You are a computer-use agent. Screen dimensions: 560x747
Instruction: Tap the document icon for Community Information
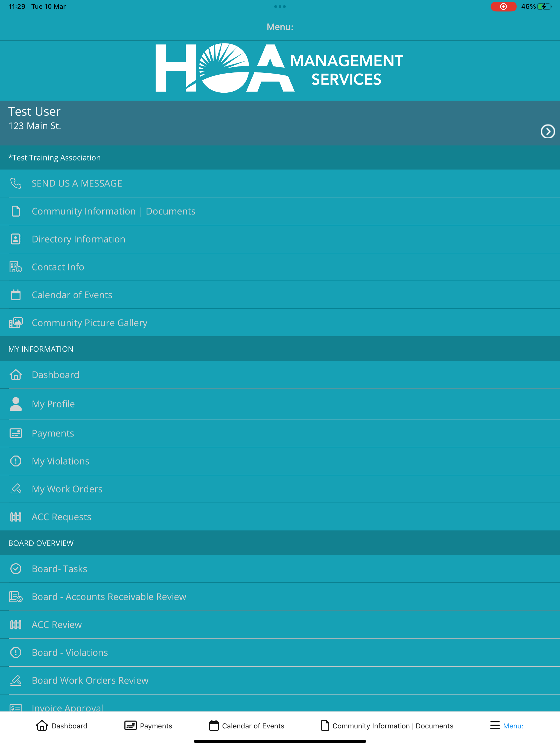point(16,211)
